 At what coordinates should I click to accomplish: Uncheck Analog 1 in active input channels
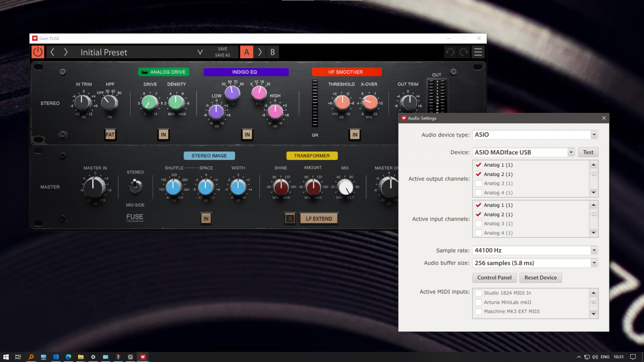[479, 205]
